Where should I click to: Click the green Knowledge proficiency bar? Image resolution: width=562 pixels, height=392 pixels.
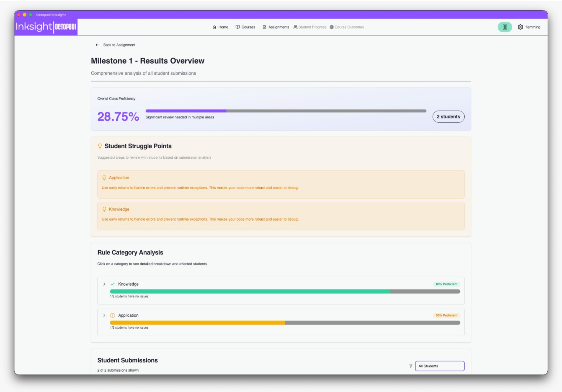pos(285,291)
